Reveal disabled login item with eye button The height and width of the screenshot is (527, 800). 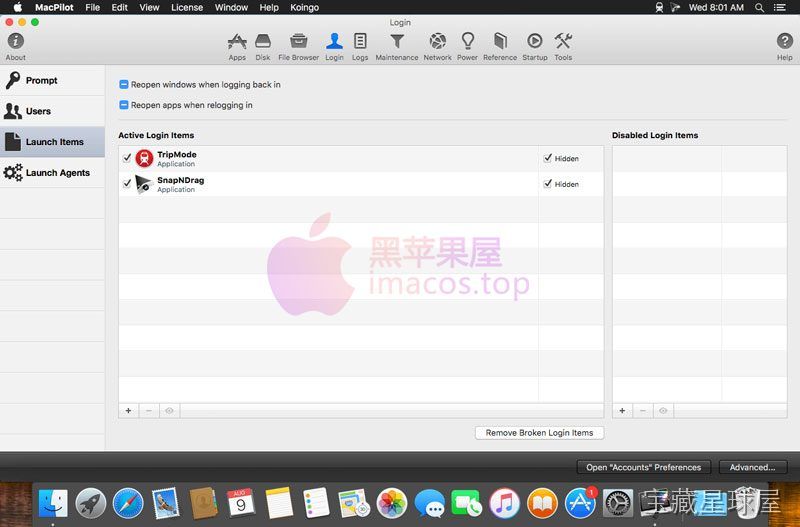[x=663, y=411]
